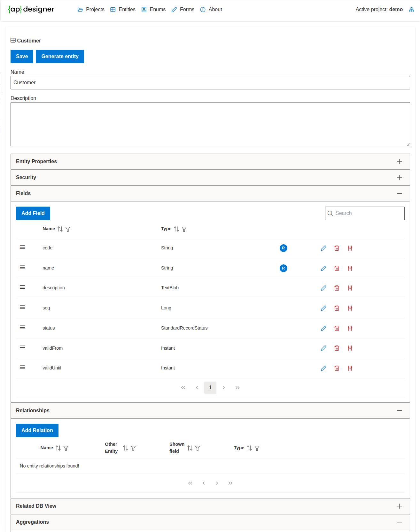Click the Add Field button

coord(33,213)
